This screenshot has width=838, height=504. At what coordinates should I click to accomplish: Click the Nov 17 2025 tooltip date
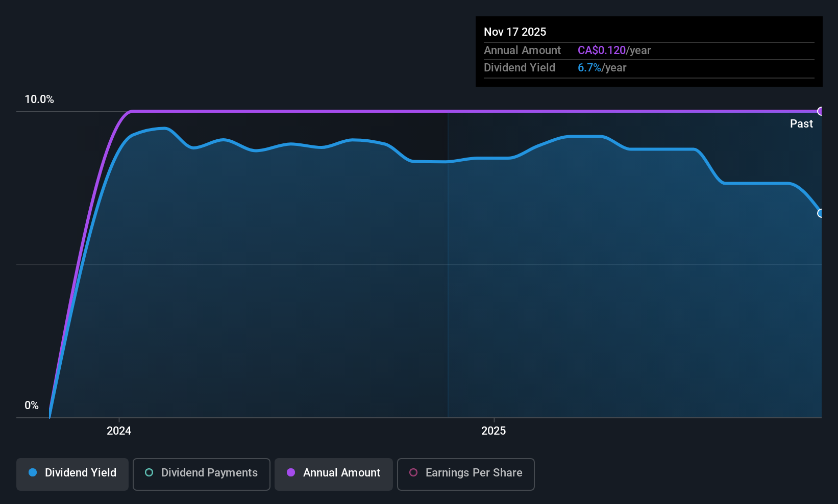click(x=515, y=32)
